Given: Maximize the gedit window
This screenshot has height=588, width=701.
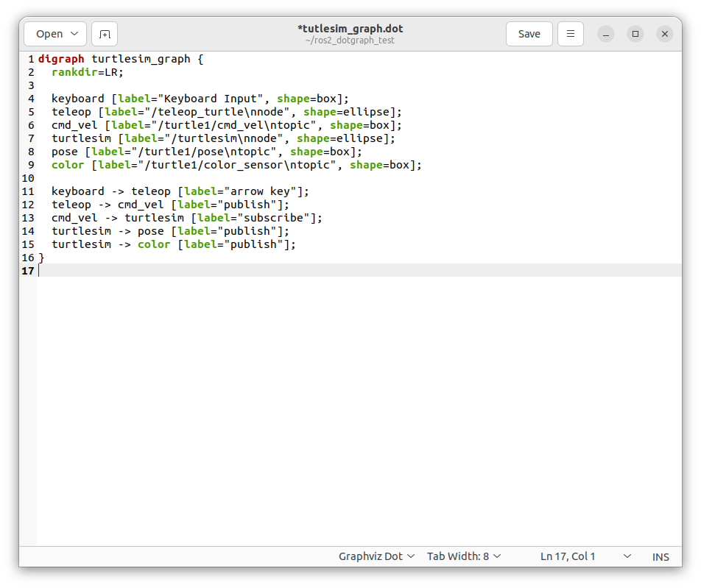Looking at the screenshot, I should pyautogui.click(x=635, y=34).
